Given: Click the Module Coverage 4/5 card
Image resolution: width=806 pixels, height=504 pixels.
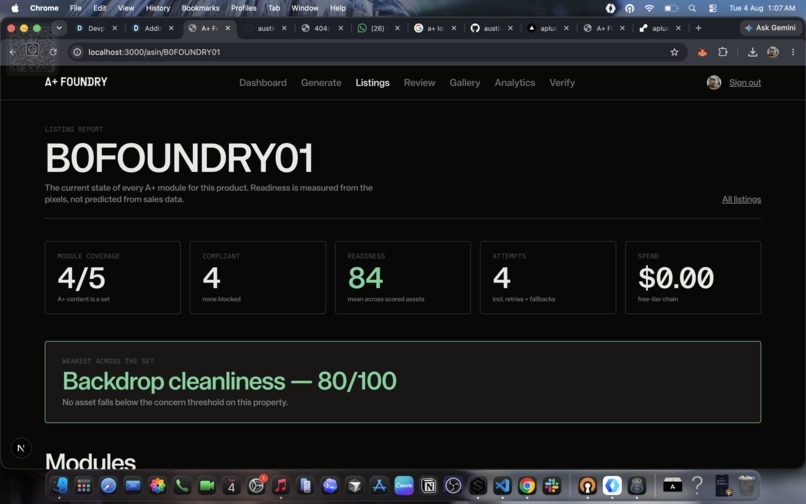Looking at the screenshot, I should coord(113,278).
